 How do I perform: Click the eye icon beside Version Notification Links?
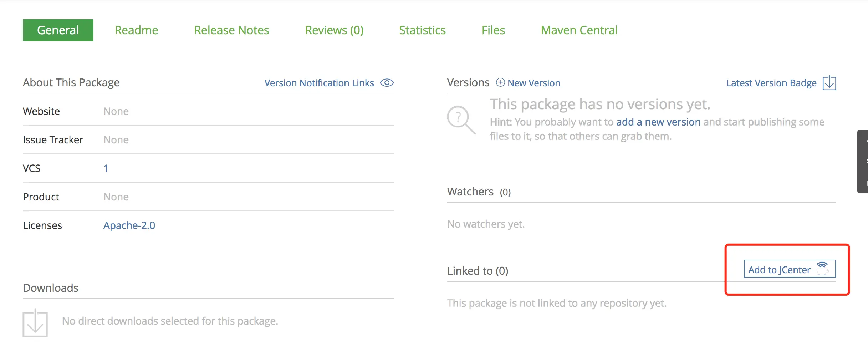(x=387, y=83)
